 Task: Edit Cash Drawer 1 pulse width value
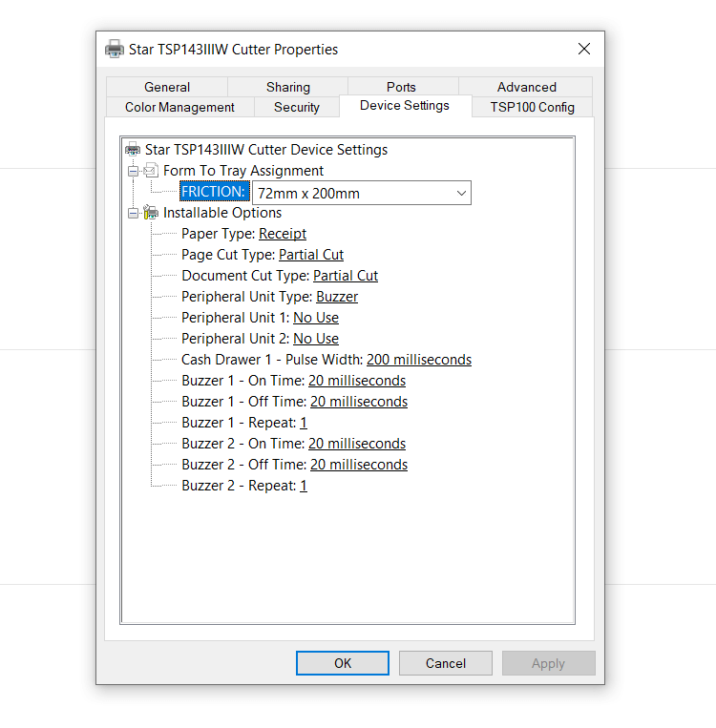click(419, 360)
